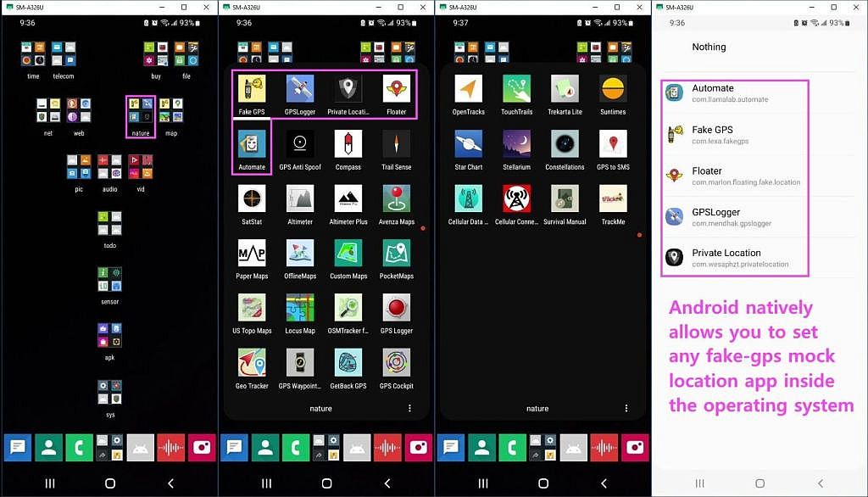Launch Trail Sense app
The image size is (868, 497).
coord(397,144)
